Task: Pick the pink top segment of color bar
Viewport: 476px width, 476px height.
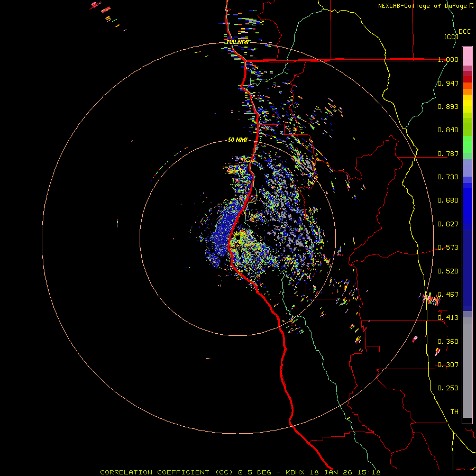Action: tap(467, 57)
